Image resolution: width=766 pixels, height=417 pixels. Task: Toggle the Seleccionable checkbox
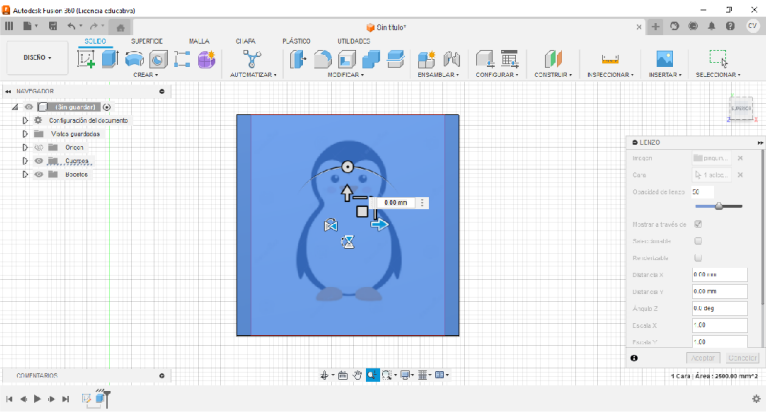click(x=698, y=241)
